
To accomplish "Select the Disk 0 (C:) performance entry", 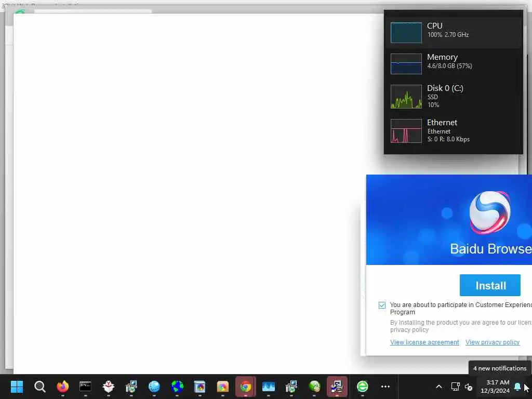I will 454,96.
